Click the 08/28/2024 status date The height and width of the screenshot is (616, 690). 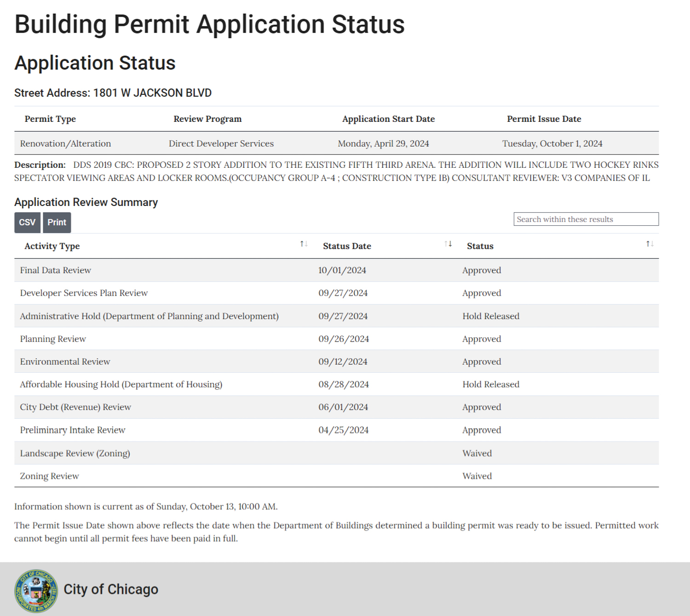[x=344, y=384]
